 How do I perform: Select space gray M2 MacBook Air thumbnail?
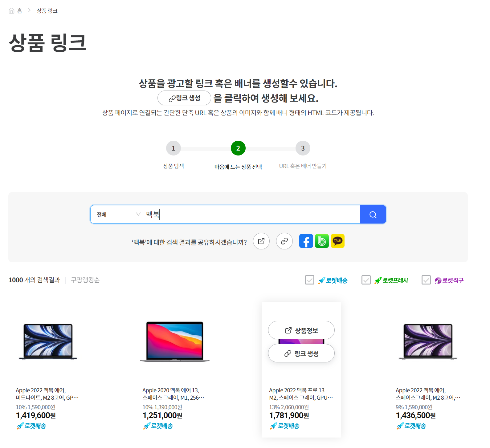coord(428,341)
